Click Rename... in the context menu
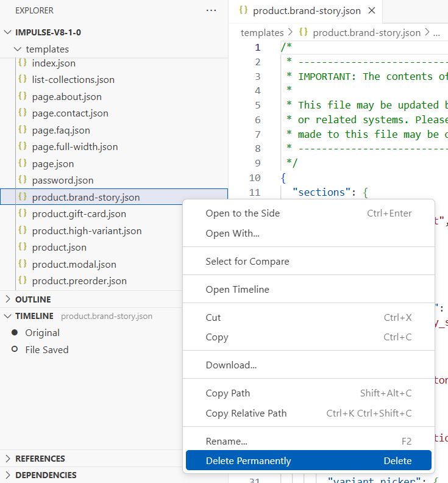 coord(226,441)
